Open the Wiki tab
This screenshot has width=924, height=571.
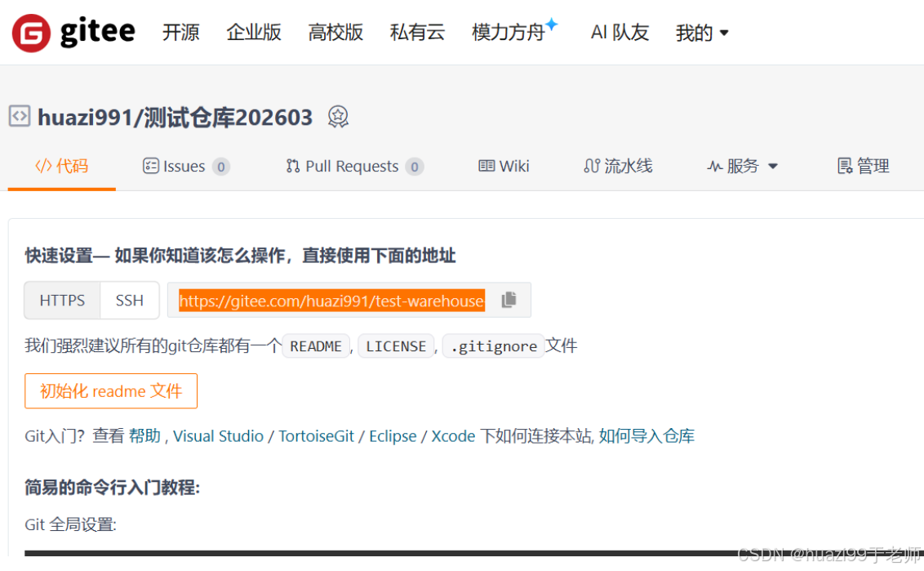(504, 167)
